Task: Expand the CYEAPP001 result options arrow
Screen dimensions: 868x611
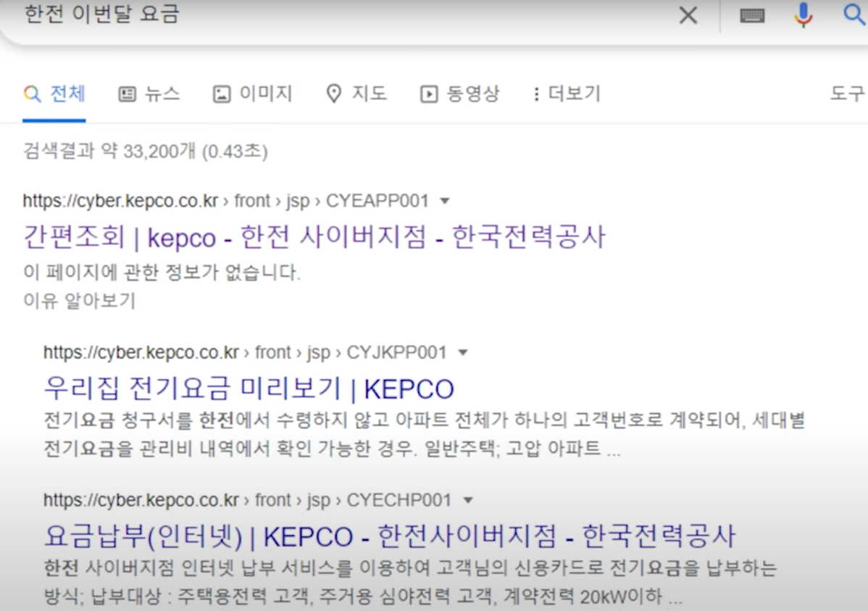Action: [x=445, y=201]
